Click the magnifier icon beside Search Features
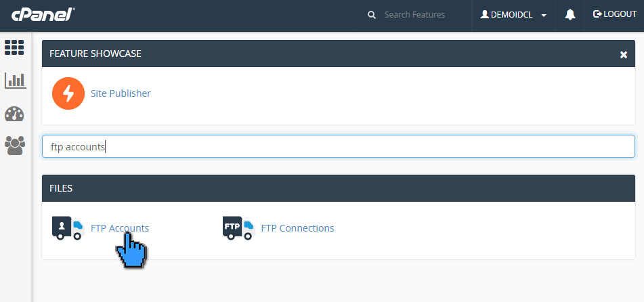Screen dimensions: 644x302 (x=372, y=15)
